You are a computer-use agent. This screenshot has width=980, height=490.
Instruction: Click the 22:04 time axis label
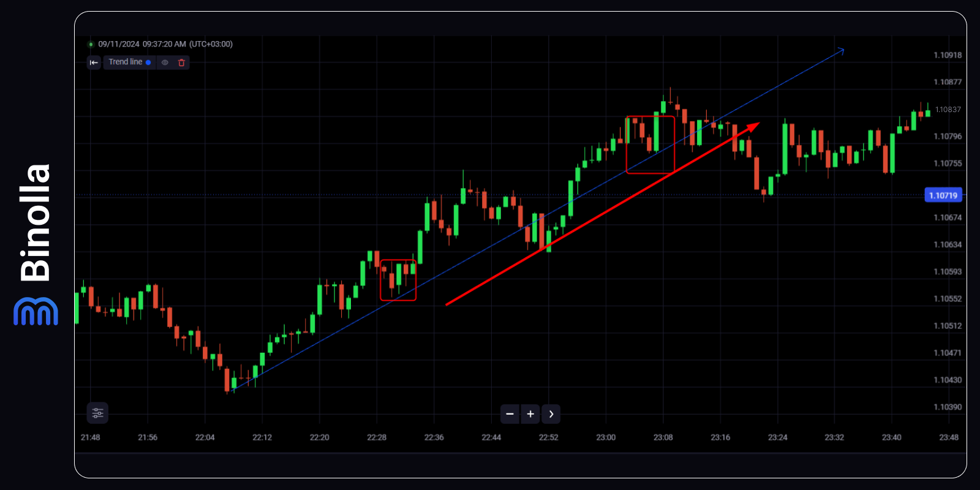205,437
